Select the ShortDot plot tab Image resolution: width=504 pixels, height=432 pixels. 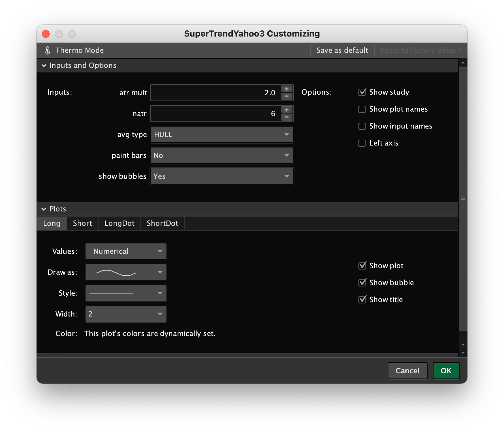point(162,224)
